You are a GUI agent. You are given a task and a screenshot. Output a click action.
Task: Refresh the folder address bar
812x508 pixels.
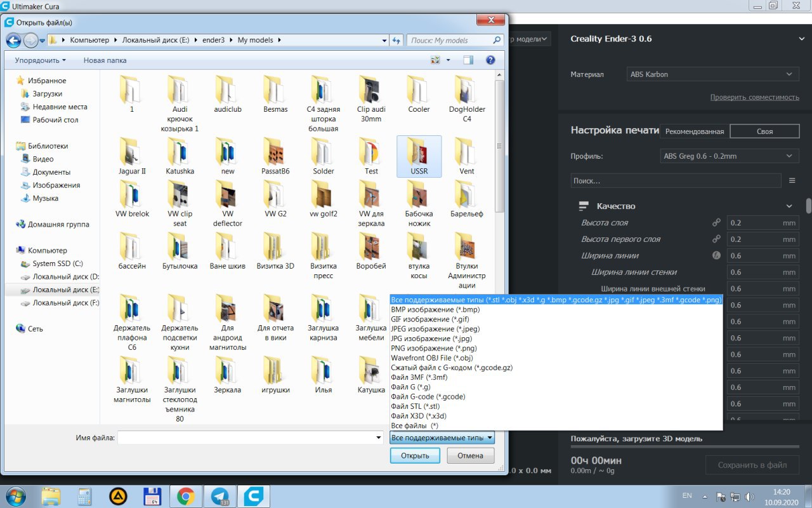tap(396, 40)
